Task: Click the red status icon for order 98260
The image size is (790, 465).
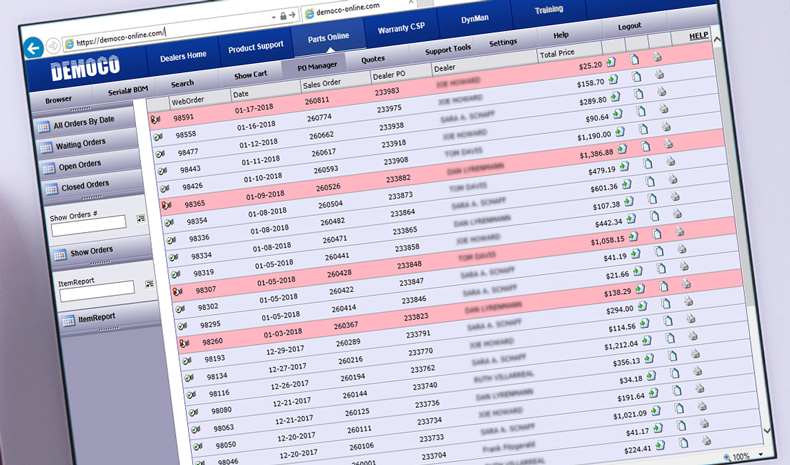Action: point(184,343)
